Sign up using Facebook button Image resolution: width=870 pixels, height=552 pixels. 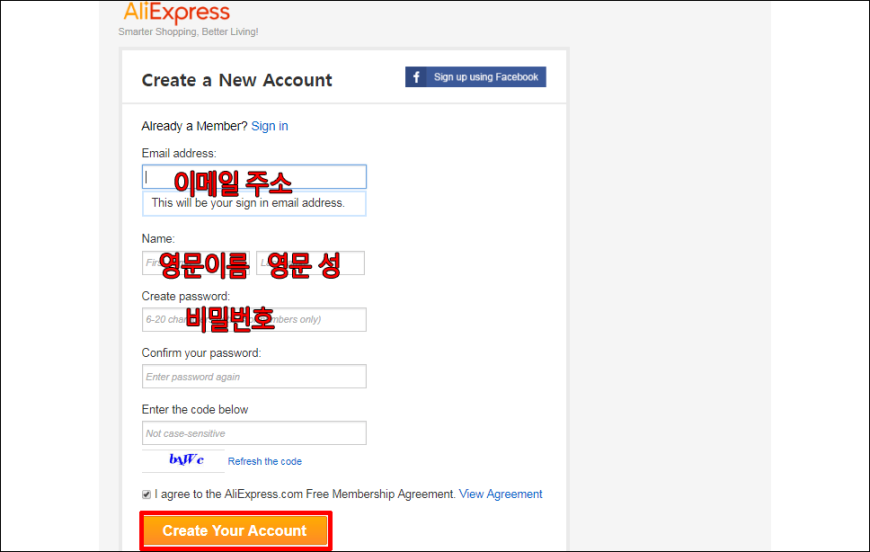(x=476, y=77)
